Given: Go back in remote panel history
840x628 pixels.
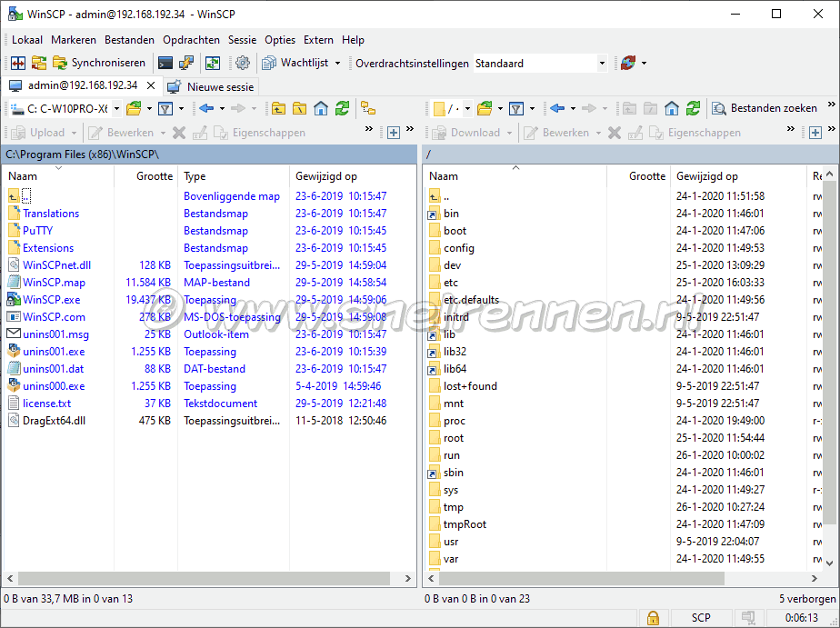Looking at the screenshot, I should click(x=557, y=109).
